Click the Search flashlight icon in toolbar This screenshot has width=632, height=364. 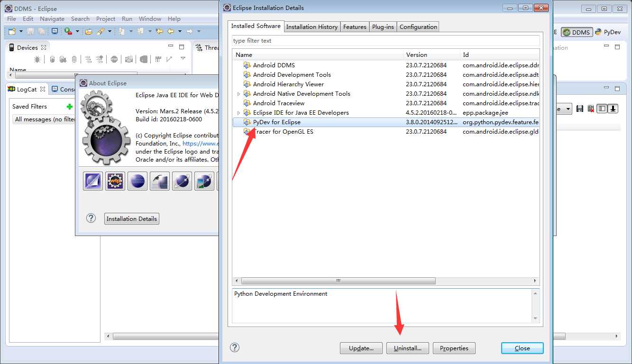101,31
